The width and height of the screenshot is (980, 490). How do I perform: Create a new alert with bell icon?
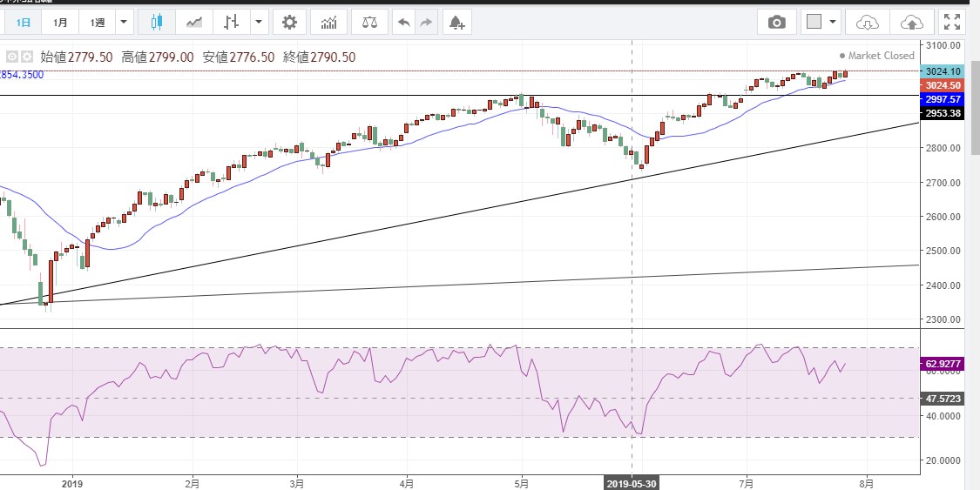click(456, 23)
